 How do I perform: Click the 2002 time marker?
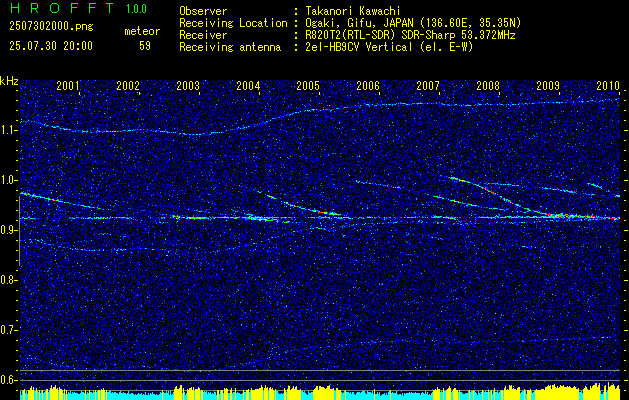click(128, 85)
